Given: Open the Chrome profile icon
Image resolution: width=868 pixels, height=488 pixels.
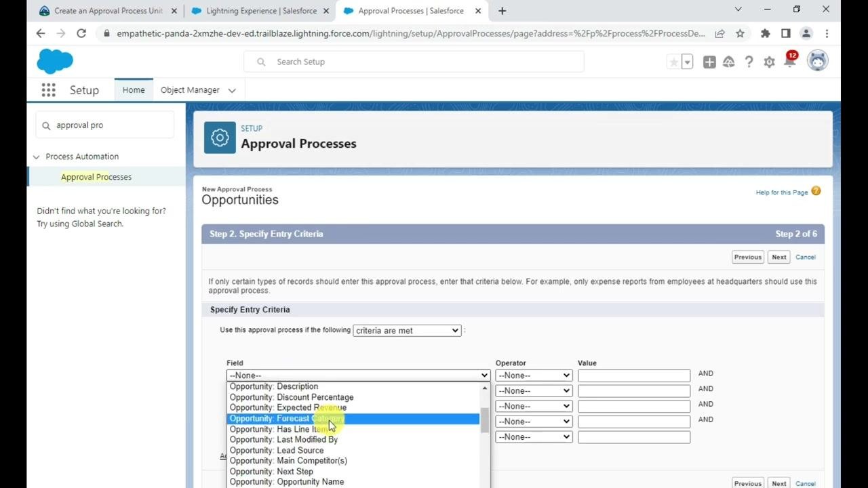Looking at the screenshot, I should coord(806,33).
